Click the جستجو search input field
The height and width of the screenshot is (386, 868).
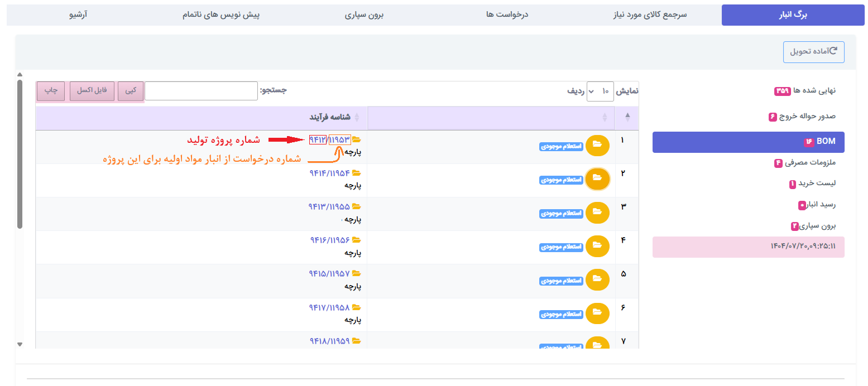point(201,91)
